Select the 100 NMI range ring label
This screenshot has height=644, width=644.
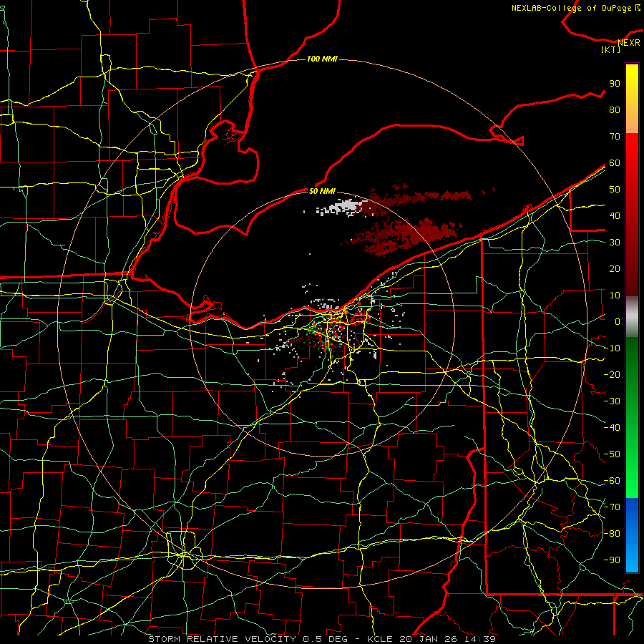[322, 59]
